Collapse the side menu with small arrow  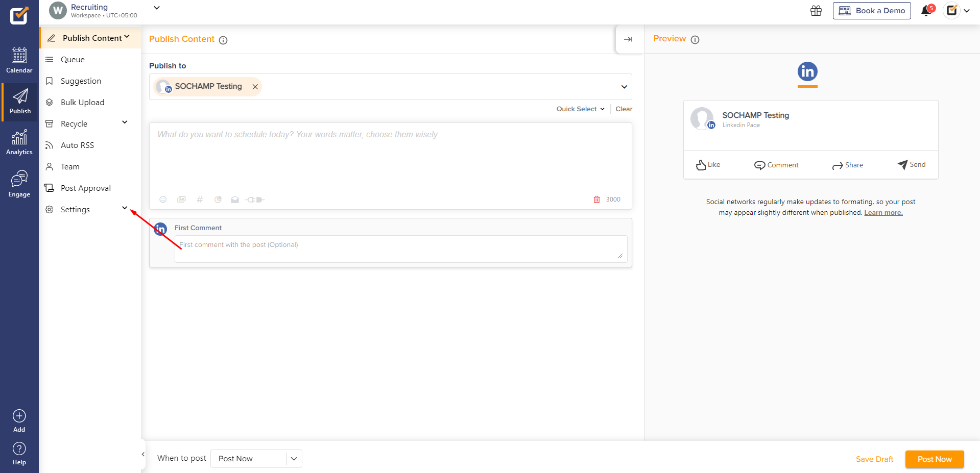[x=143, y=454]
